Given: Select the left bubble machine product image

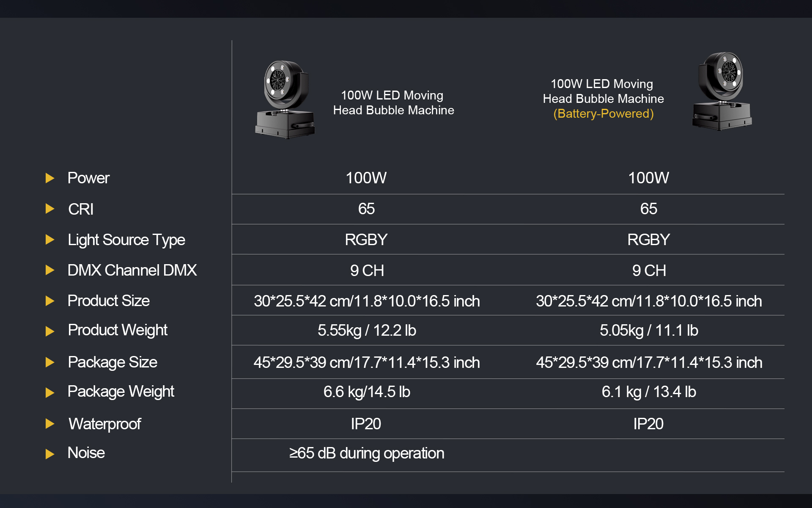Looking at the screenshot, I should (285, 99).
